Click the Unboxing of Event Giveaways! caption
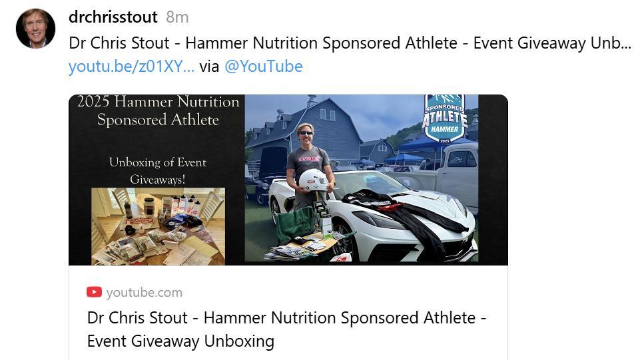Viewport: 644px width, 360px height. tap(158, 170)
